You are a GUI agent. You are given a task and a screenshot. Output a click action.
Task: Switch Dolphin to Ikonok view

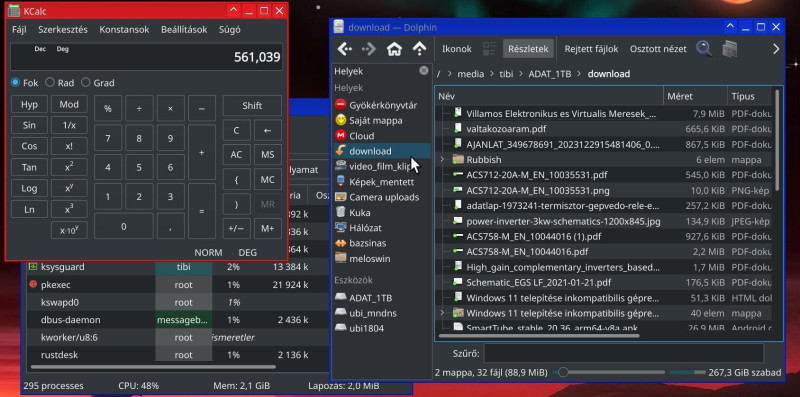tap(456, 49)
